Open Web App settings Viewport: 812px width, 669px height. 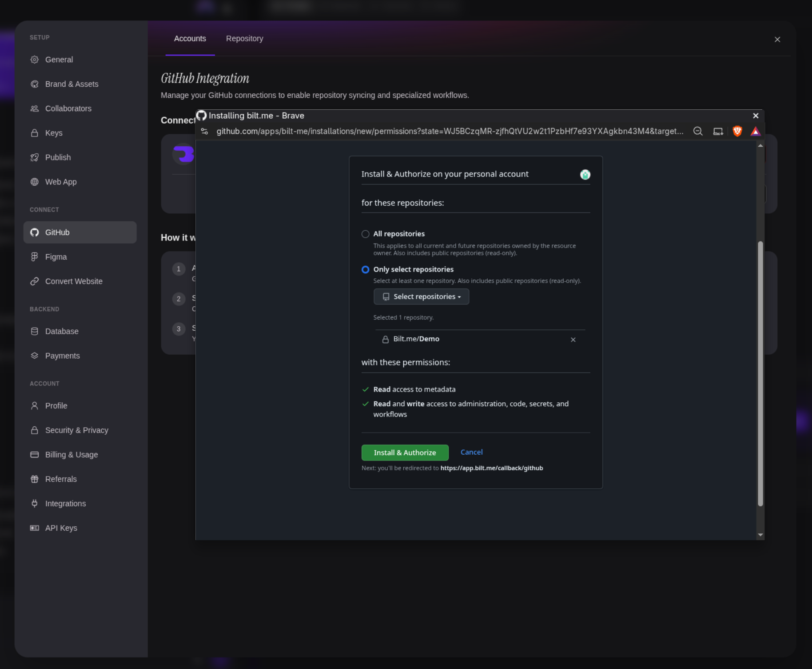pyautogui.click(x=80, y=182)
